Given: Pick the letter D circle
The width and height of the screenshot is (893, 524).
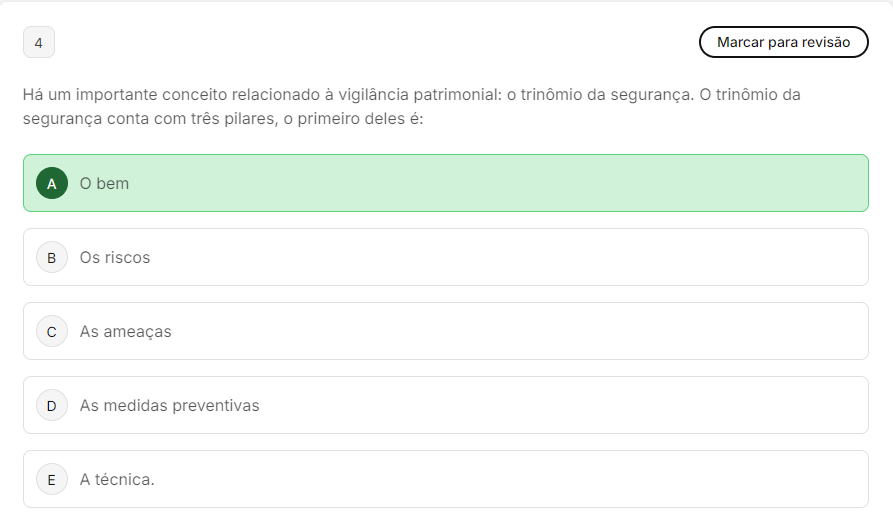Looking at the screenshot, I should [x=52, y=405].
